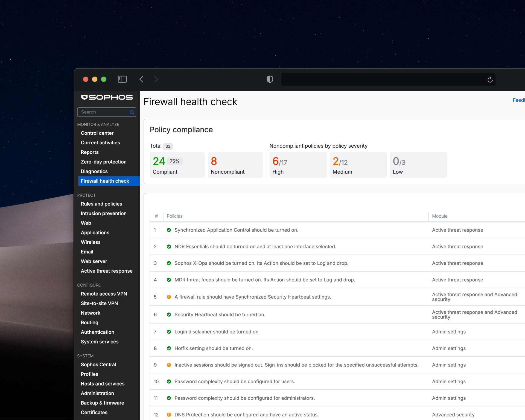Click the warning icon on the DNS Protection row

point(169,415)
